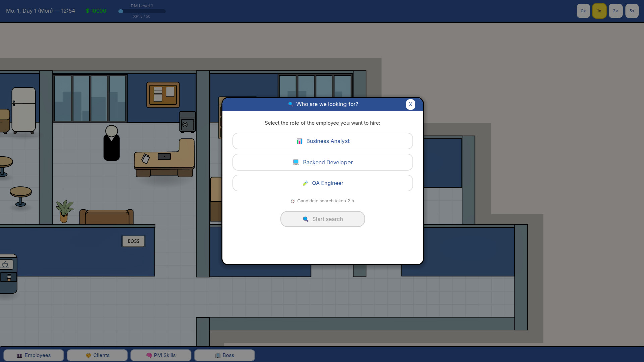Click the laptop icon beside Backend Developer
This screenshot has width=644, height=362.
point(296,162)
